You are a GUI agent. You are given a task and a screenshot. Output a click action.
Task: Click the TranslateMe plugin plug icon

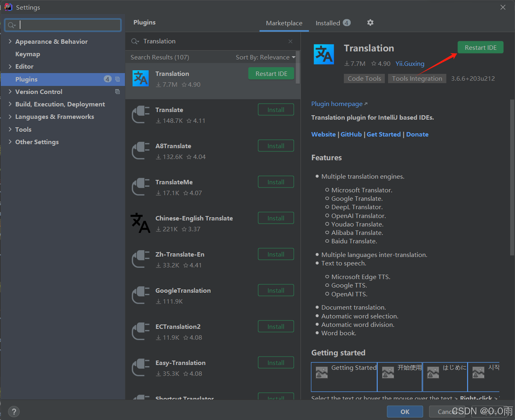tap(141, 187)
